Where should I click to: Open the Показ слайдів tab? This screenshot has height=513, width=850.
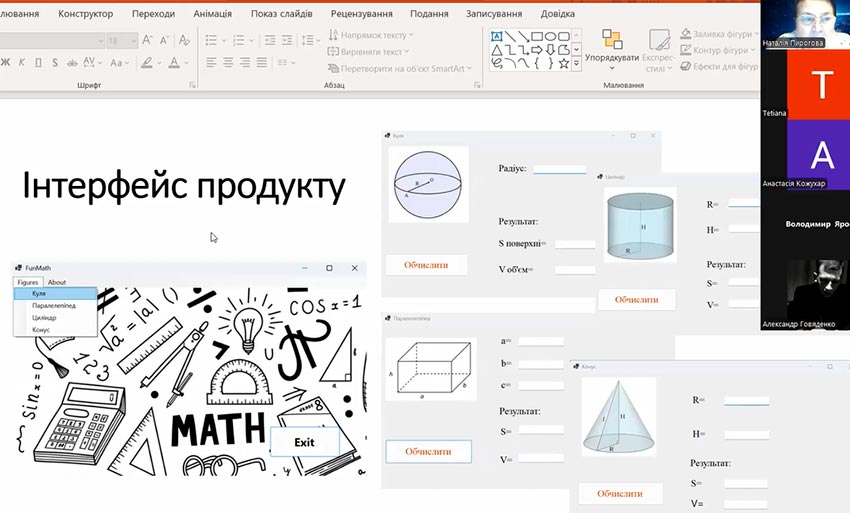click(281, 14)
